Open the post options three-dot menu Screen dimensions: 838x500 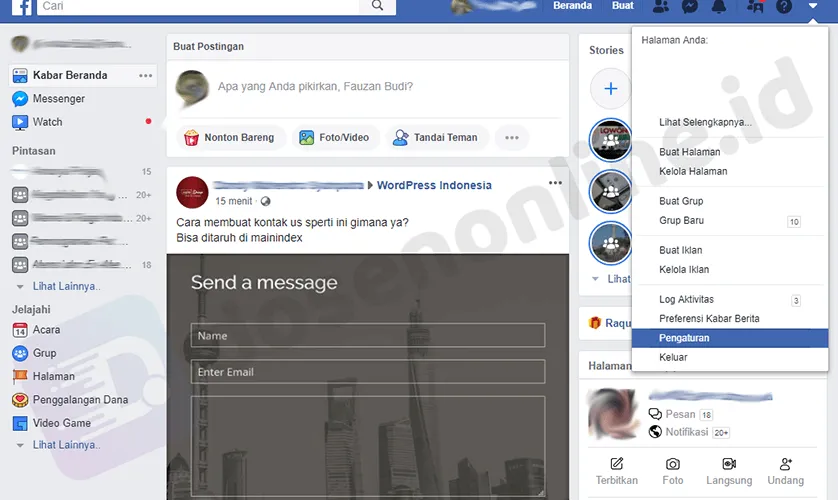[555, 183]
